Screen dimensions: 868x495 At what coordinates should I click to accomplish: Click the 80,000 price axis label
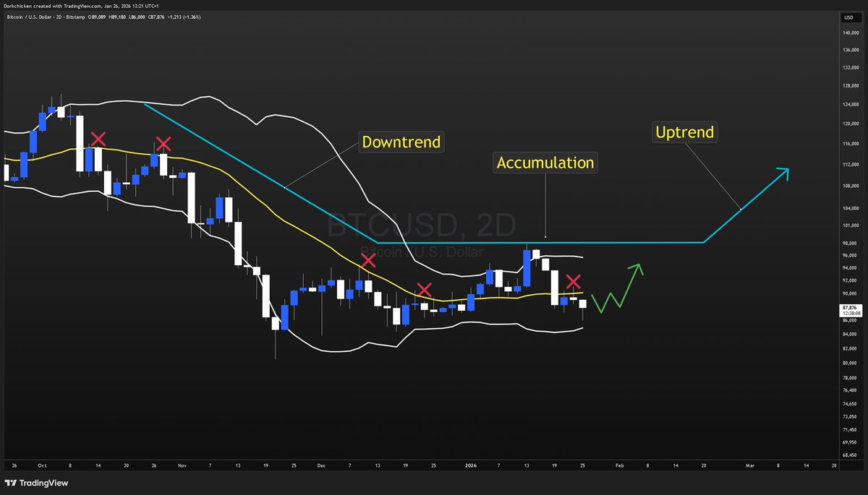coord(851,363)
